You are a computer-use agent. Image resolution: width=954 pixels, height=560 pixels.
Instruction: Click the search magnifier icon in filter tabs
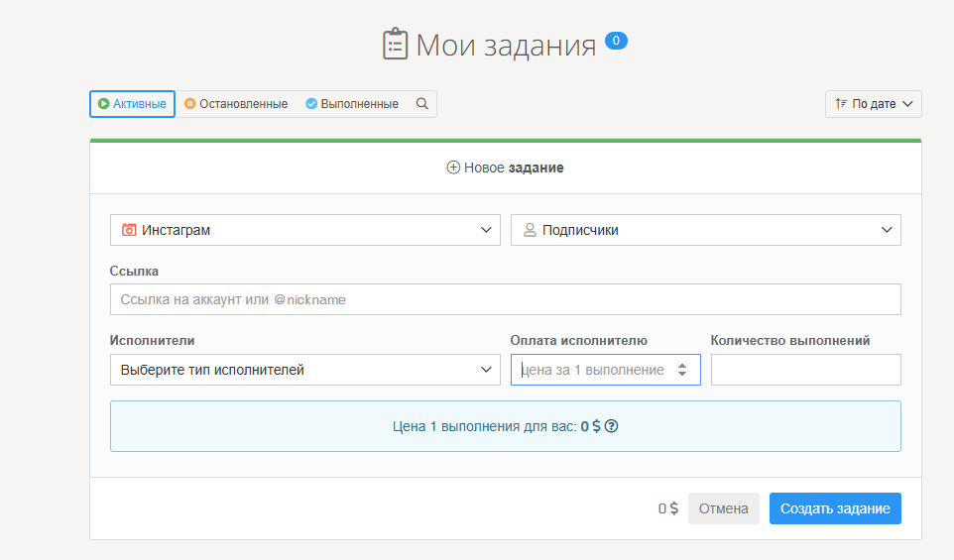(421, 104)
